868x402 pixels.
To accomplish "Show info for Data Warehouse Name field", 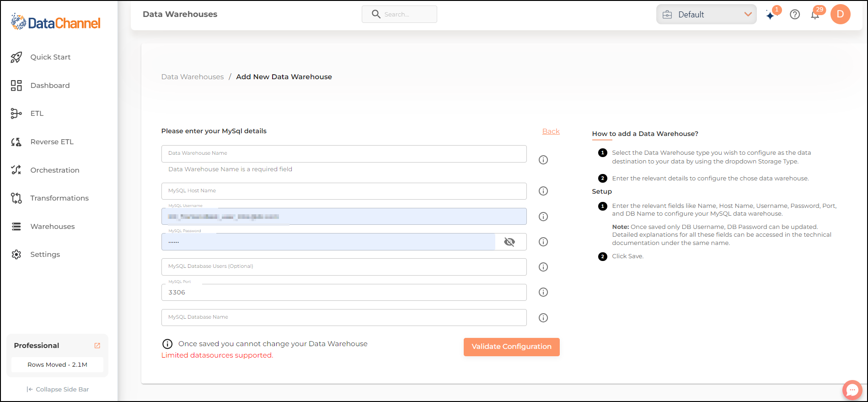I will [543, 160].
